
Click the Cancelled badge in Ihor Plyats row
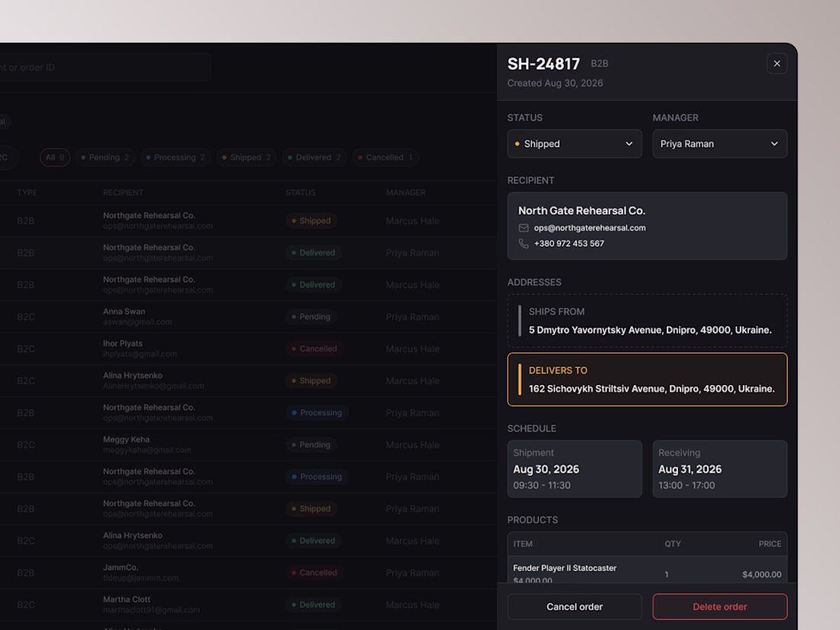click(x=314, y=349)
